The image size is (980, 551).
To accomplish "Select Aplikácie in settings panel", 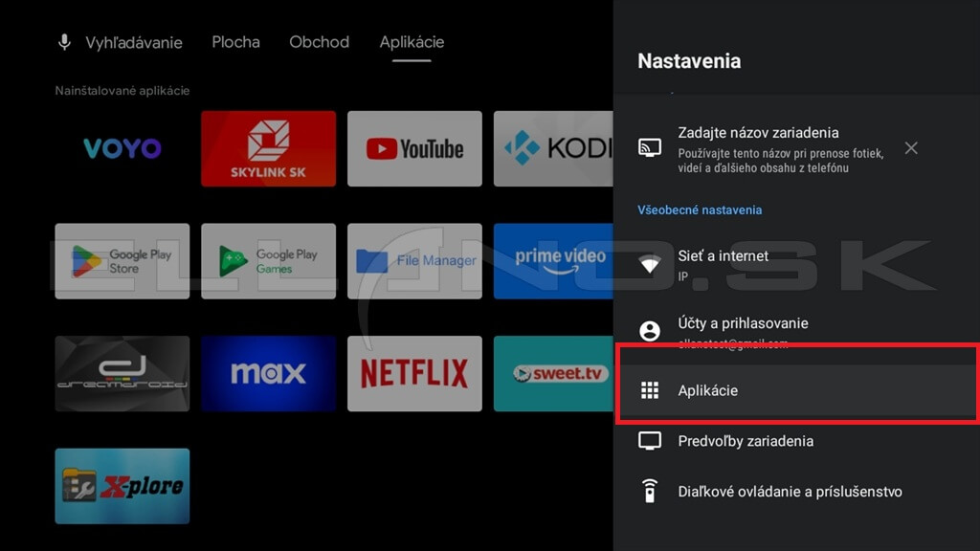I will pos(796,390).
